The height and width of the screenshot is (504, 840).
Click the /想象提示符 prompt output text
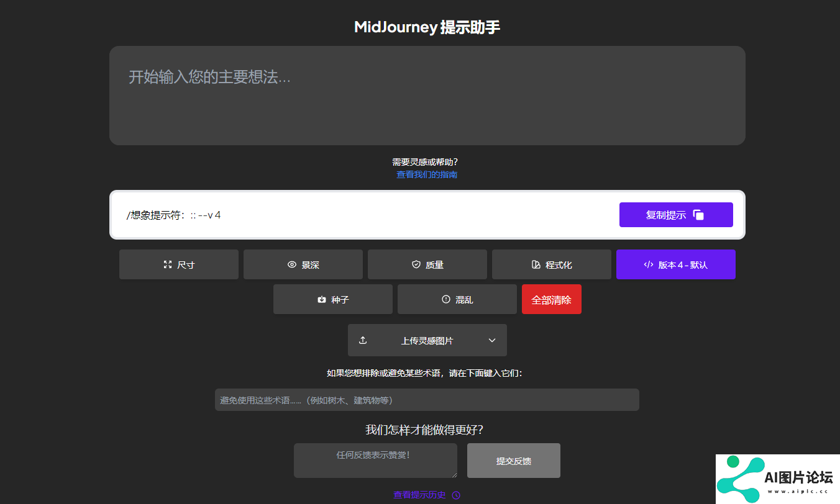[173, 215]
